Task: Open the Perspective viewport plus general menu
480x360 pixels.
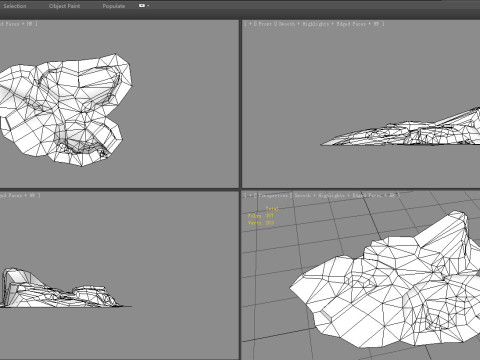Action: pyautogui.click(x=250, y=195)
